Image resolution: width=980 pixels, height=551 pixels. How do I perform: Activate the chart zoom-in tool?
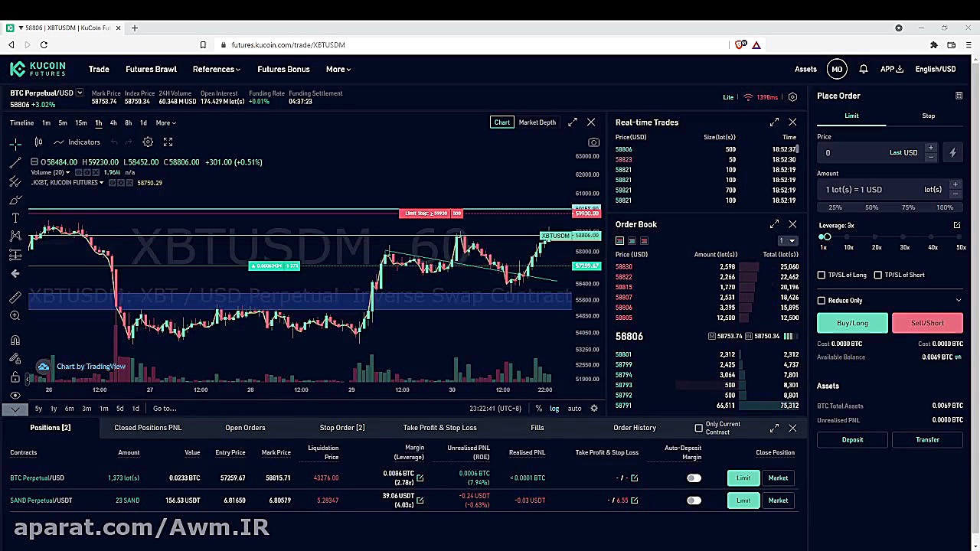tap(15, 315)
